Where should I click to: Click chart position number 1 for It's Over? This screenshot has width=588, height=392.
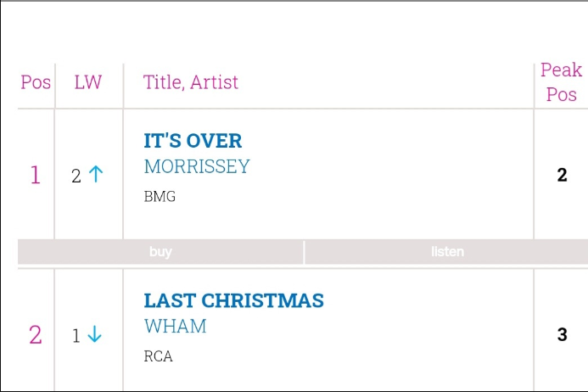[x=35, y=175]
